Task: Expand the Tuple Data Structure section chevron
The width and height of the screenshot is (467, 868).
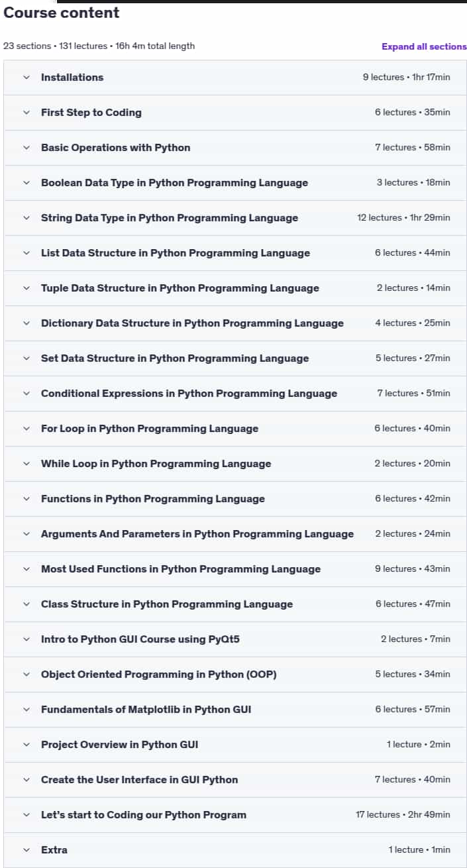Action: (26, 288)
